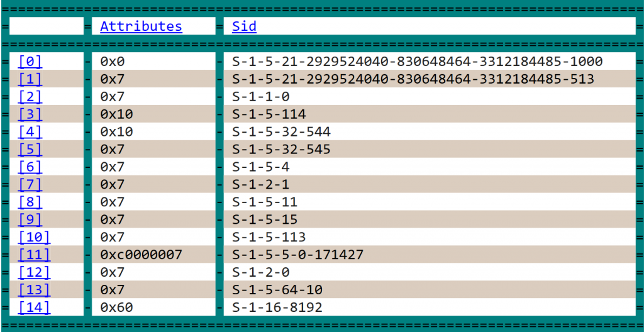Viewport: 644px width, 332px height.
Task: Open the [8] row index link
Action: click(x=30, y=202)
